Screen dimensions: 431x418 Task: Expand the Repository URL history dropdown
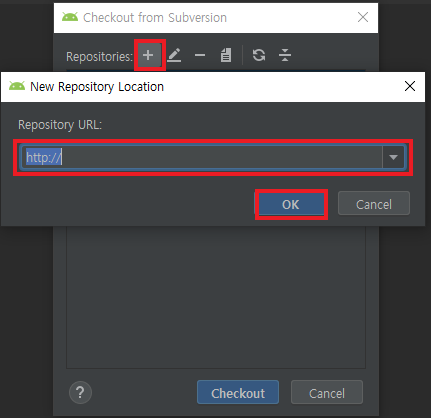tap(393, 157)
